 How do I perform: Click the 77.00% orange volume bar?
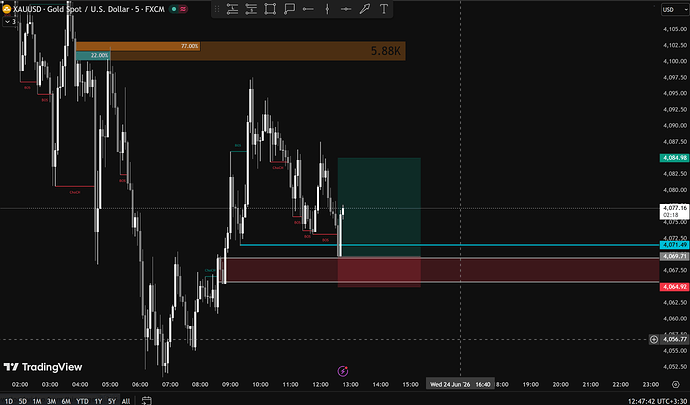138,46
